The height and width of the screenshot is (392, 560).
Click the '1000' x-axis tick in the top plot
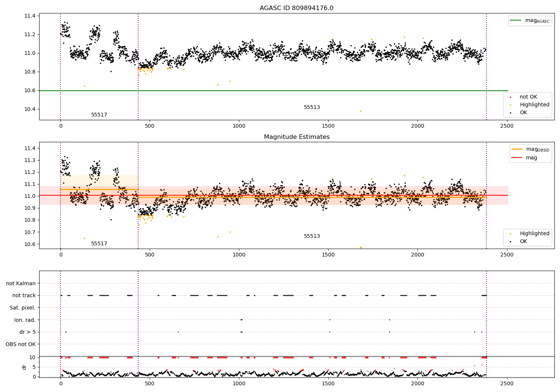[x=239, y=126]
